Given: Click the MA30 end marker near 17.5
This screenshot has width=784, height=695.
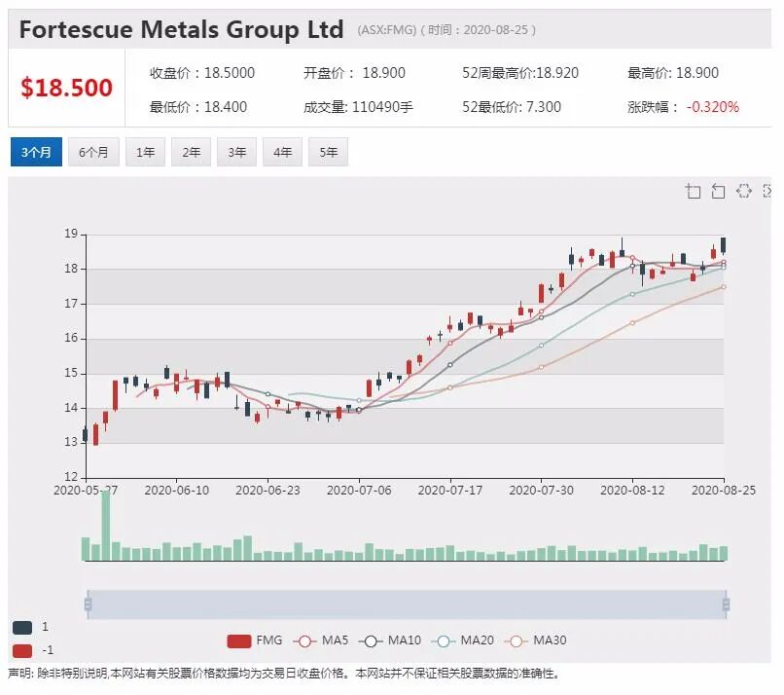Looking at the screenshot, I should click(724, 287).
